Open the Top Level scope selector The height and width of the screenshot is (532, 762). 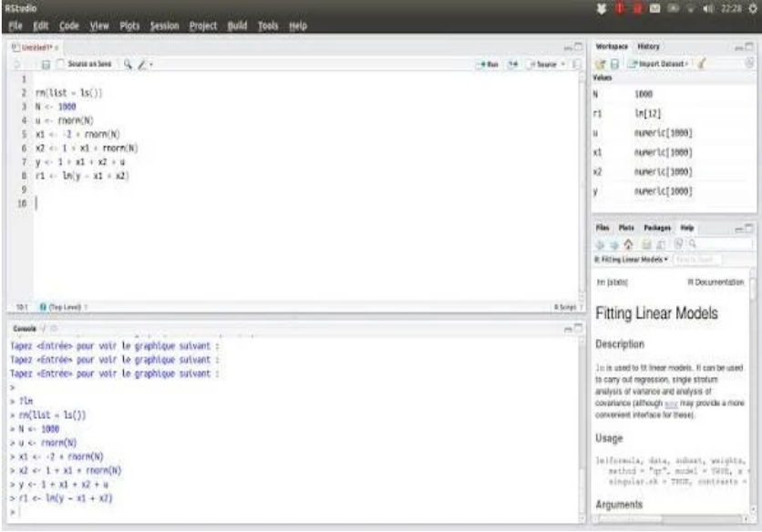tap(64, 307)
